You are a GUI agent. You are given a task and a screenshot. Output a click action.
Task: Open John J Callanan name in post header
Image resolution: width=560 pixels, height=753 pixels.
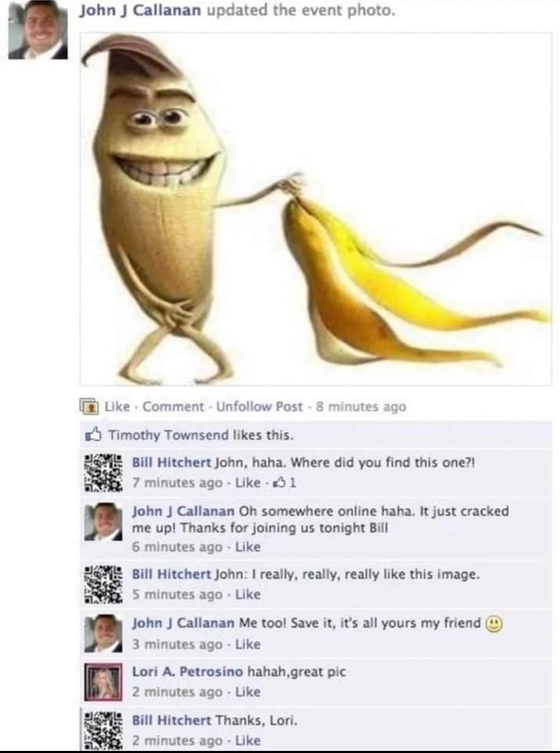139,11
